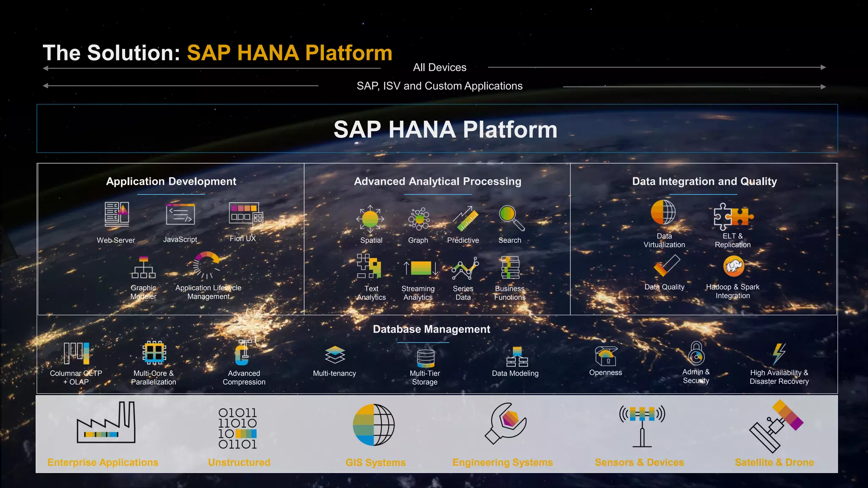Click the 'Satellite & Drone' label
The width and height of the screenshot is (868, 488).
[x=774, y=462]
